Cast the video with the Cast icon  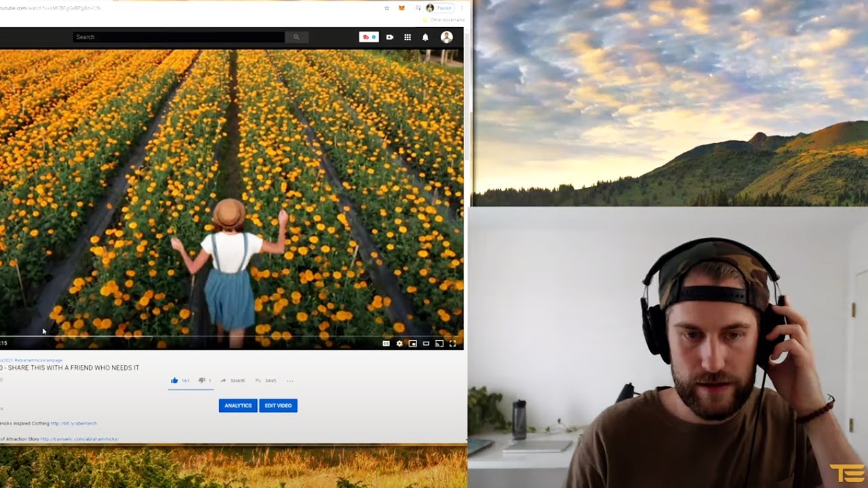click(439, 344)
